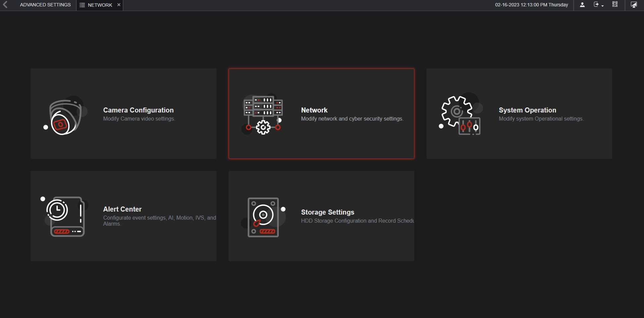644x318 pixels.
Task: Click the logout icon in top bar
Action: click(x=597, y=5)
